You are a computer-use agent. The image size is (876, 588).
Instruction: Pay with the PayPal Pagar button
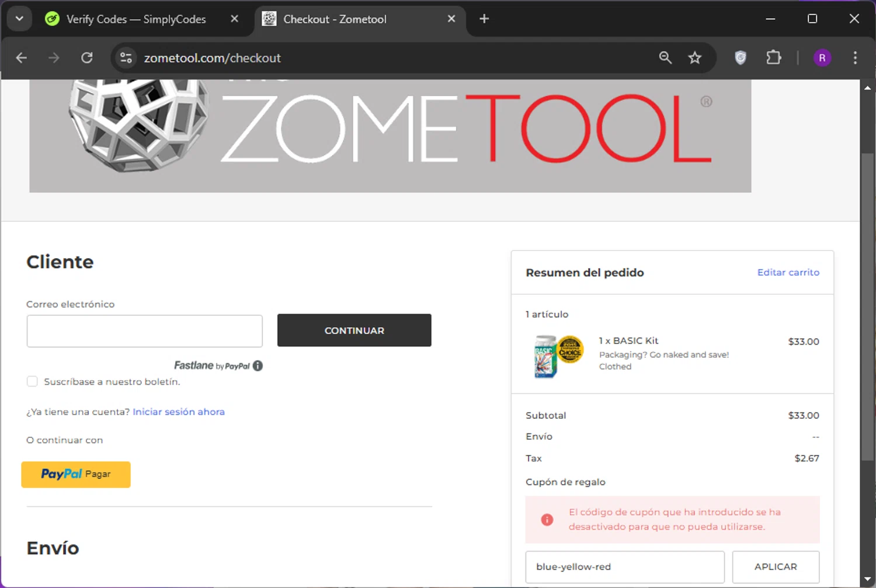(76, 474)
